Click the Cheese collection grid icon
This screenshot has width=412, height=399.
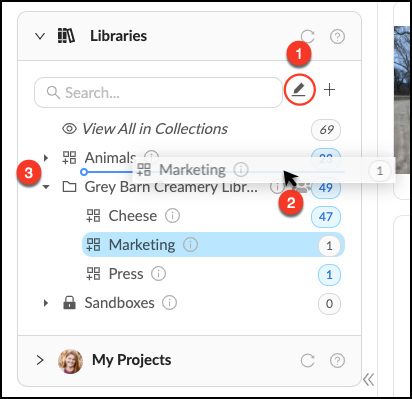[93, 216]
